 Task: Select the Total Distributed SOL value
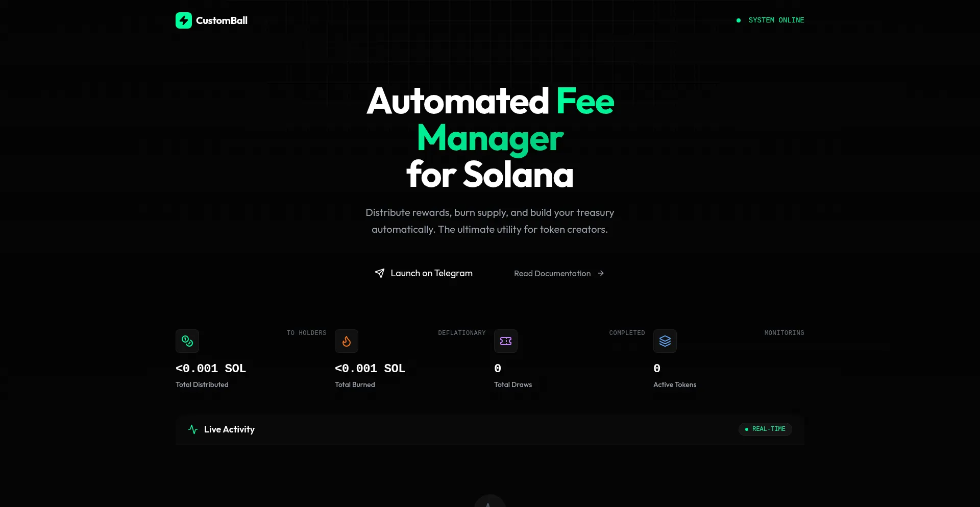click(211, 369)
